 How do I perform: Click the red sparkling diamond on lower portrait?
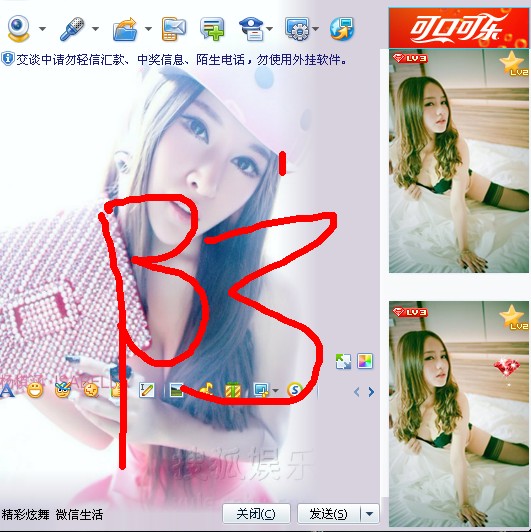click(x=507, y=368)
